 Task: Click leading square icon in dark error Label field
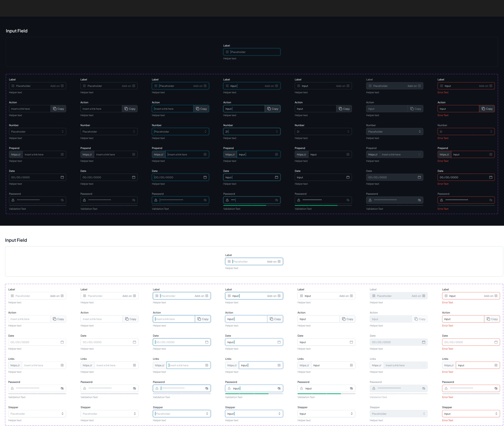tap(441, 86)
